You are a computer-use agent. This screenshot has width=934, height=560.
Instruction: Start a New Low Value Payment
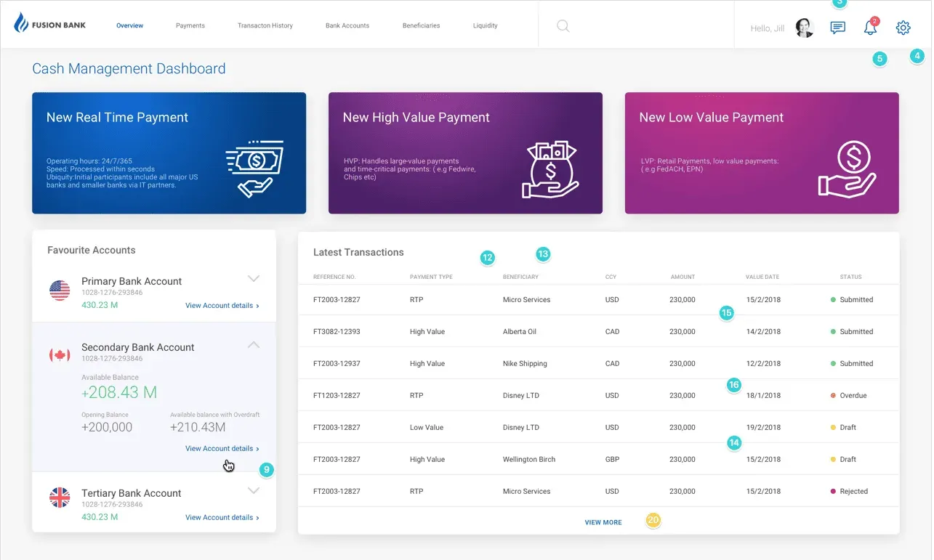762,153
